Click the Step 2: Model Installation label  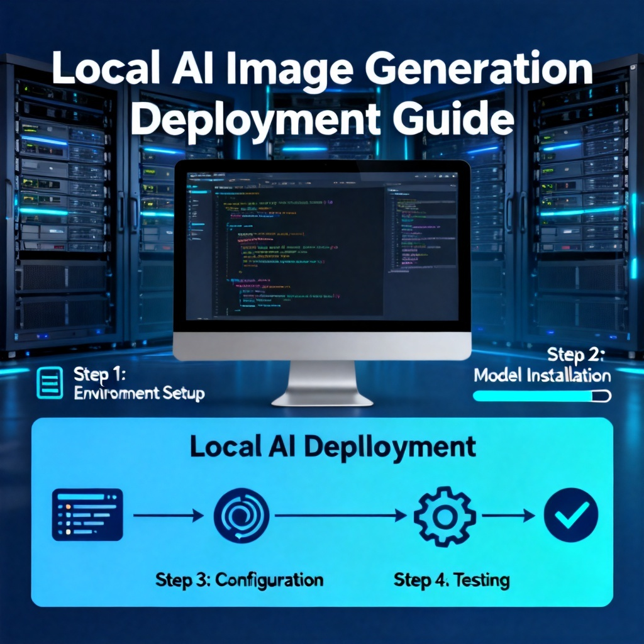[x=542, y=365]
